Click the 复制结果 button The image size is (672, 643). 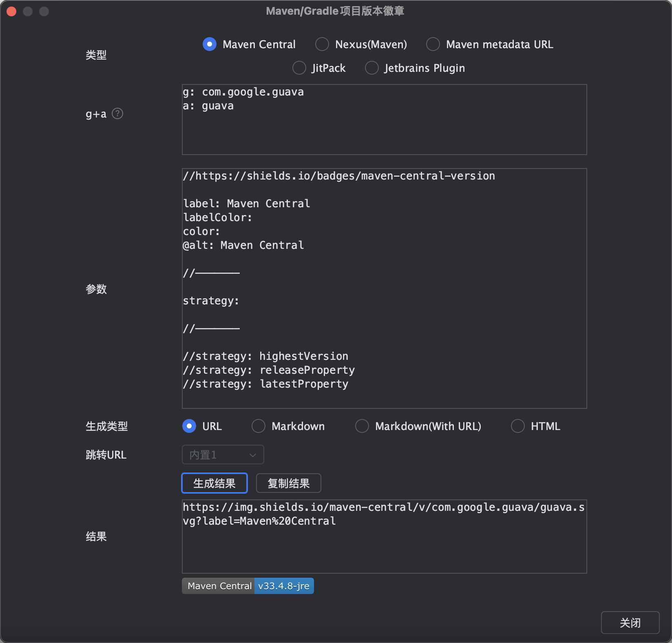288,483
